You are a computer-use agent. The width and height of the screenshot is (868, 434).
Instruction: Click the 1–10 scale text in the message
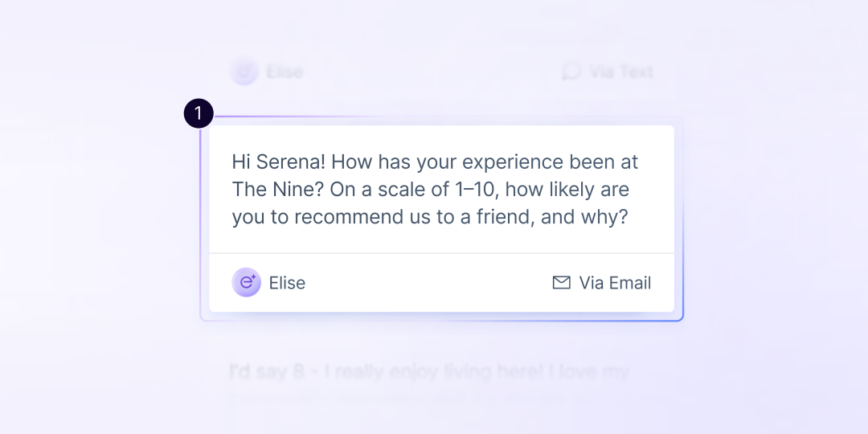[x=476, y=190]
